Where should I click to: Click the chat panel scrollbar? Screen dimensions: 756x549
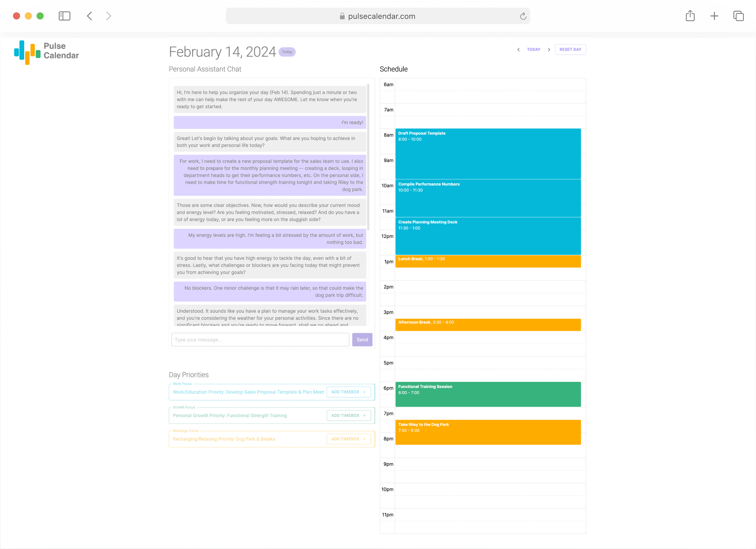click(368, 157)
